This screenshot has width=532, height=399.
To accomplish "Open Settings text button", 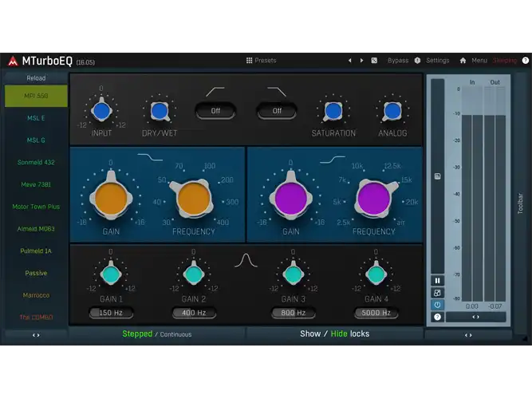I will 438,61.
